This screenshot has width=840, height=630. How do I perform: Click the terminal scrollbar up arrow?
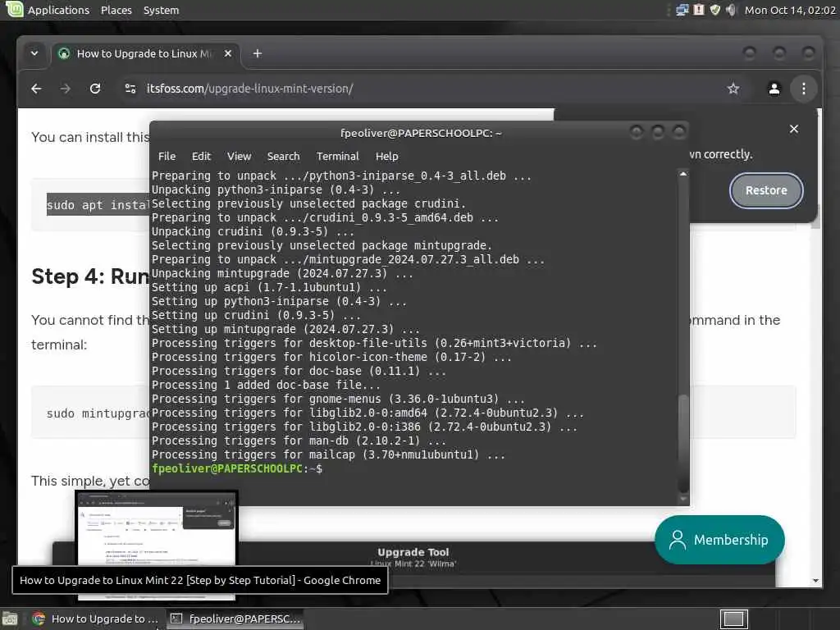click(x=683, y=174)
